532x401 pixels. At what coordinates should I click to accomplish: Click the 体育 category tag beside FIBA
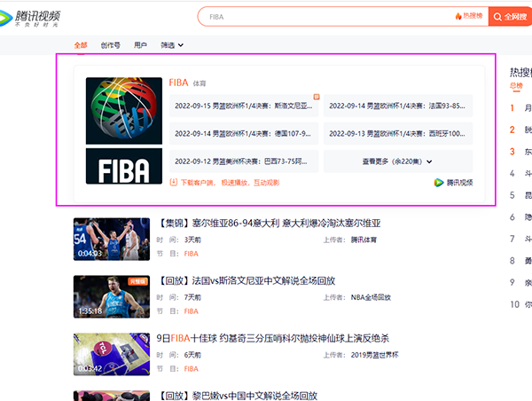pyautogui.click(x=199, y=83)
